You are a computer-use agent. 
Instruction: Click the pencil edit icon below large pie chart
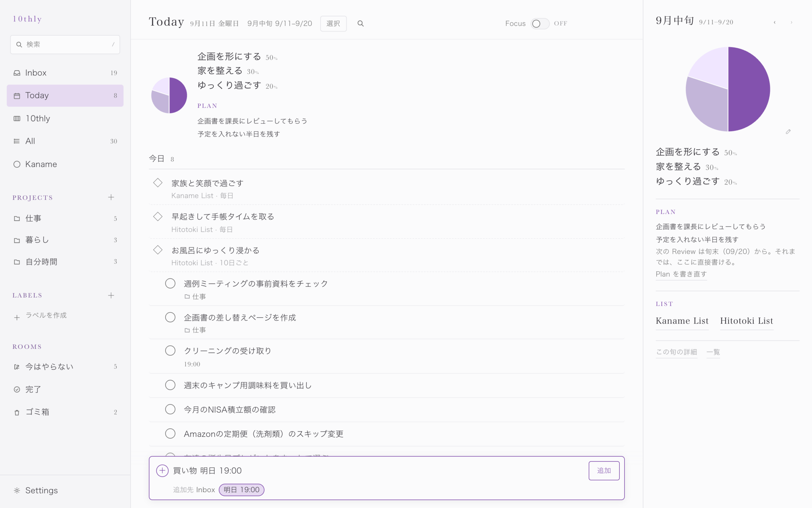pyautogui.click(x=788, y=132)
